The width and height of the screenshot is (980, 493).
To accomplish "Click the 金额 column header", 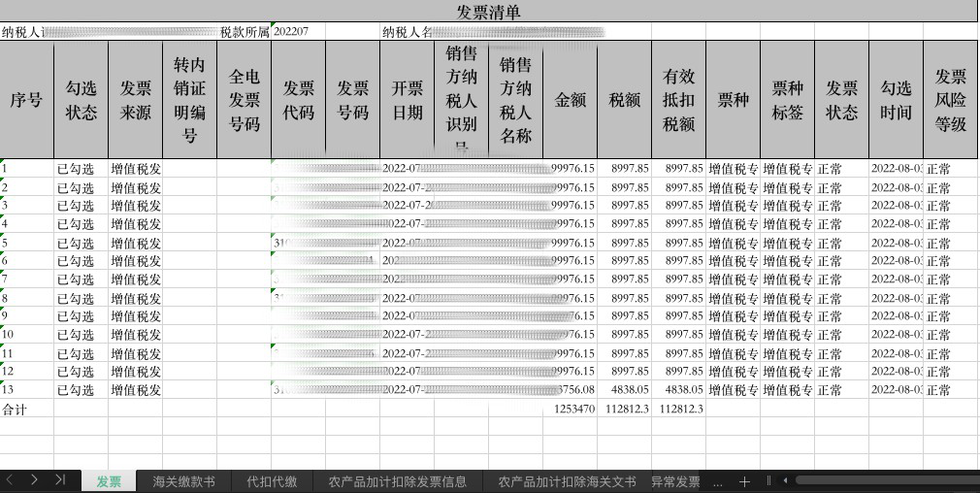I will click(x=571, y=100).
